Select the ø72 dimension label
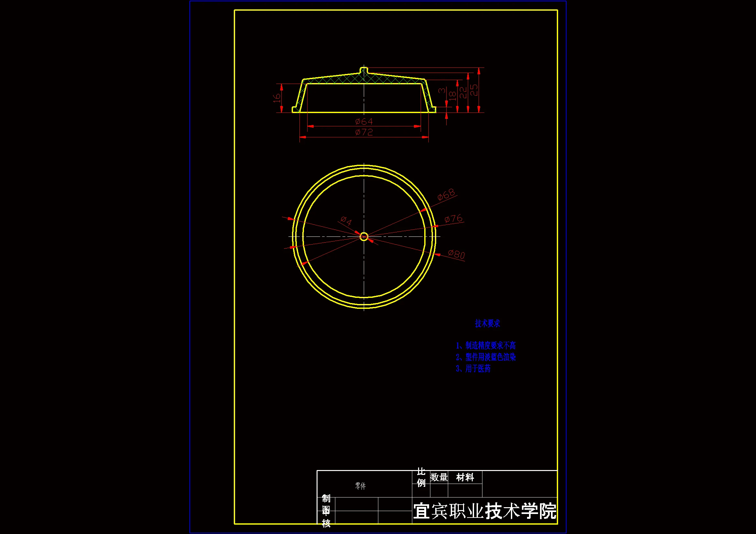Screen dimensions: 756x534 364,132
